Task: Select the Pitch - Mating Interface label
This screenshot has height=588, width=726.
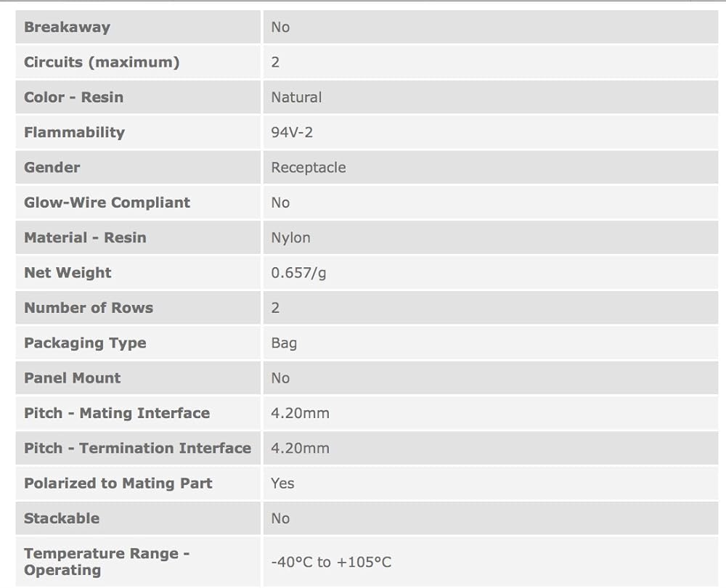Action: point(117,413)
